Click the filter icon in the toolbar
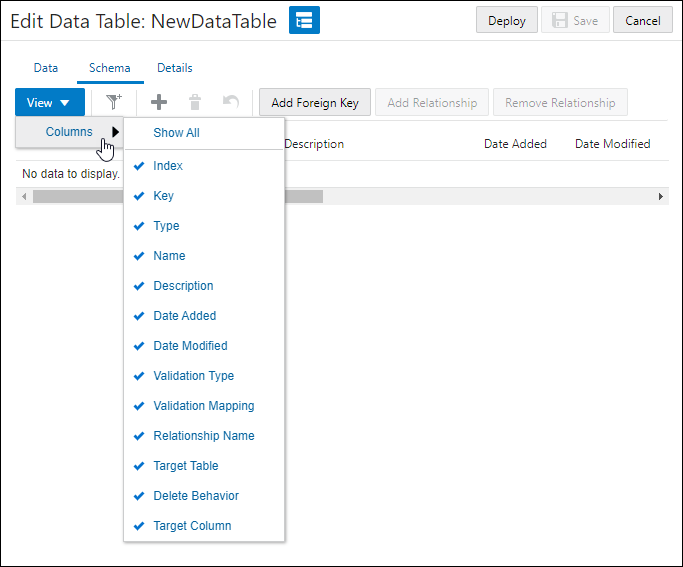The image size is (683, 567). point(113,102)
